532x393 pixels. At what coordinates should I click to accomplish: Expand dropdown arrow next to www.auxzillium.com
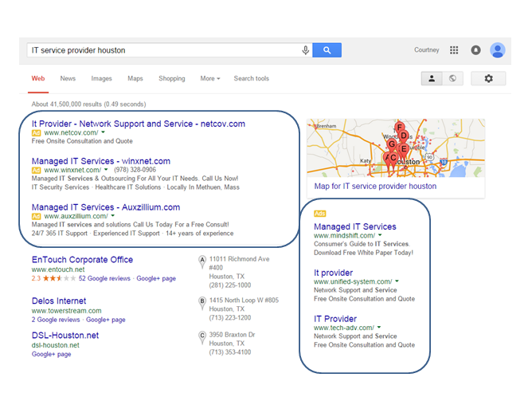tap(112, 216)
